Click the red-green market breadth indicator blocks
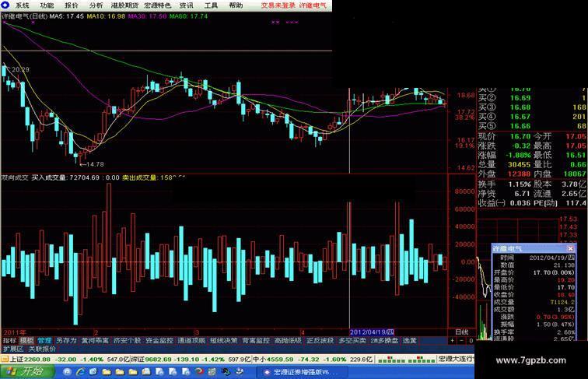 pos(406,360)
